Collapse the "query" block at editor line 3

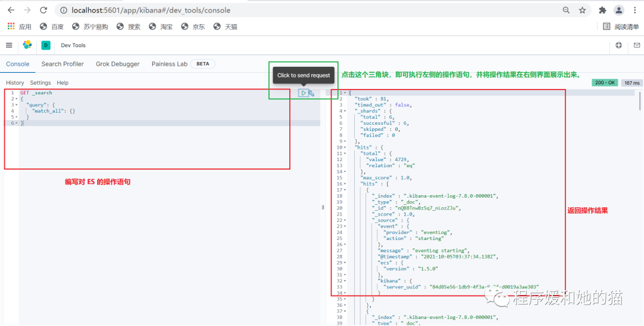coord(16,105)
